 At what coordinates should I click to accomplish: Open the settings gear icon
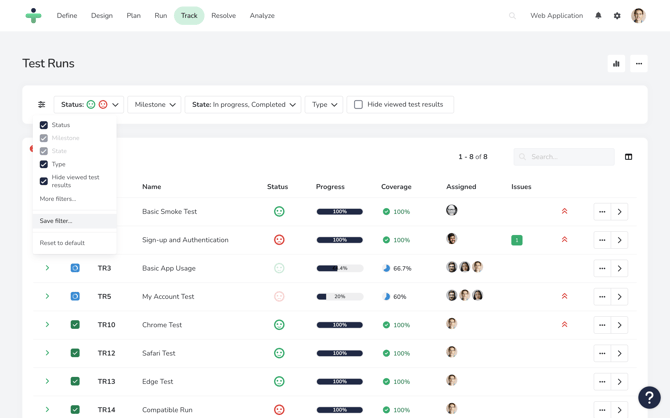(x=617, y=16)
